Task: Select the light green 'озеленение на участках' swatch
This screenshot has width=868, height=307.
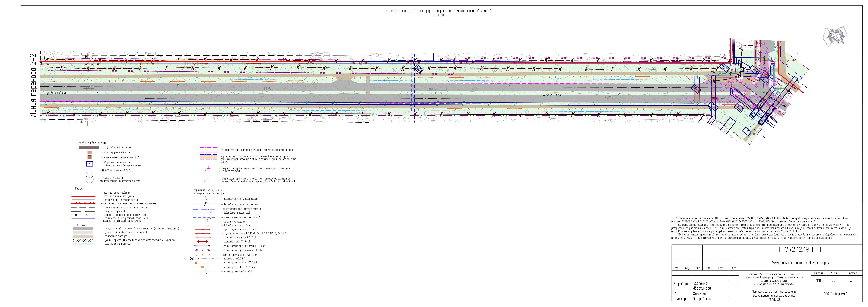Action: point(83,244)
